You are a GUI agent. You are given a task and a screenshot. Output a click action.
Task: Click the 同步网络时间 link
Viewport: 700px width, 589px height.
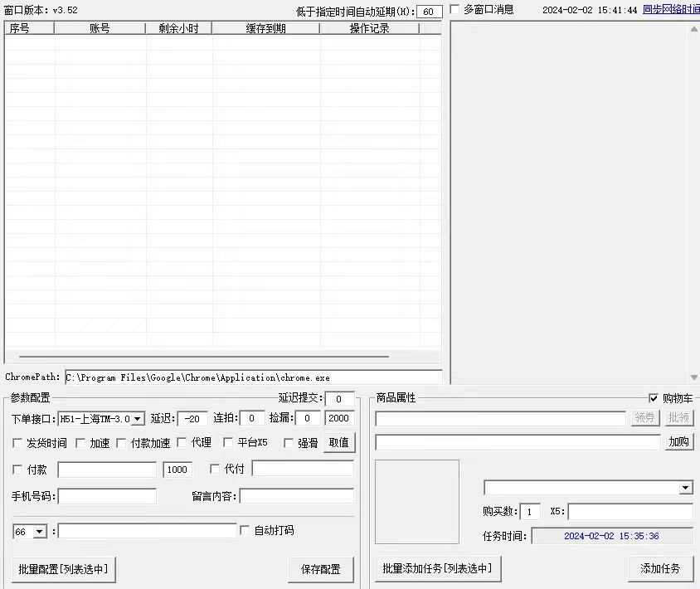point(670,10)
